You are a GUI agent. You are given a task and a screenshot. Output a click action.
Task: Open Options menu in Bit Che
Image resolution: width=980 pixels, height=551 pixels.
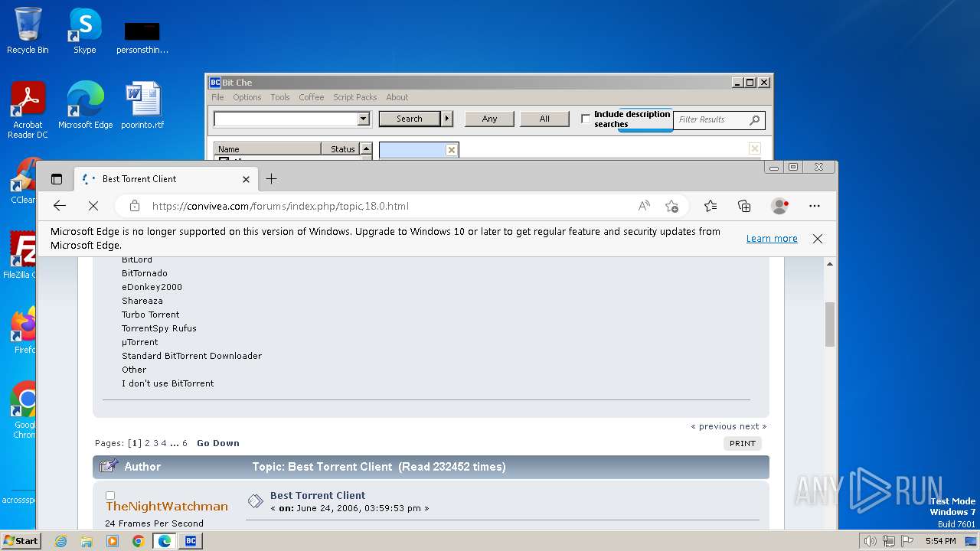pos(247,97)
